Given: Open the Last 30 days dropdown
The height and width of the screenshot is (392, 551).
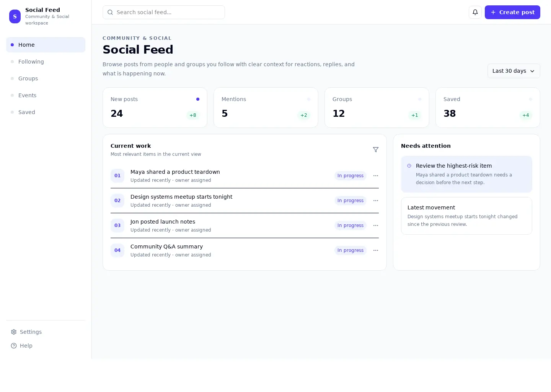Looking at the screenshot, I should [514, 71].
